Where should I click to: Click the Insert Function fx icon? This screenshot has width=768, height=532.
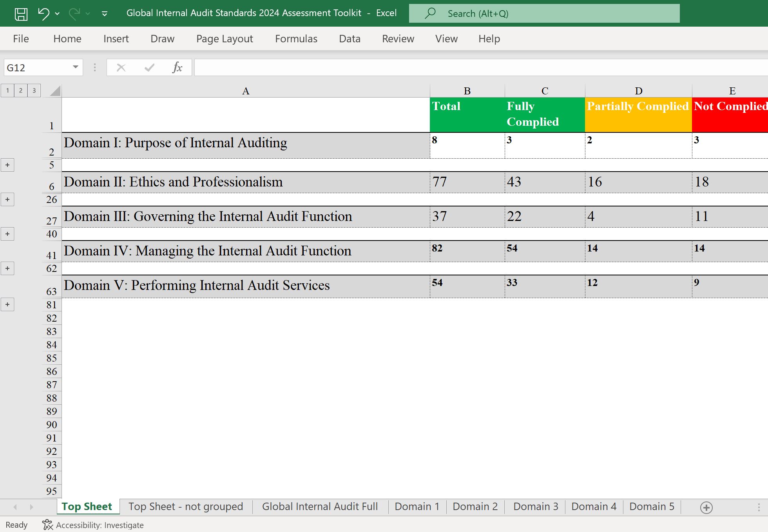coord(177,67)
